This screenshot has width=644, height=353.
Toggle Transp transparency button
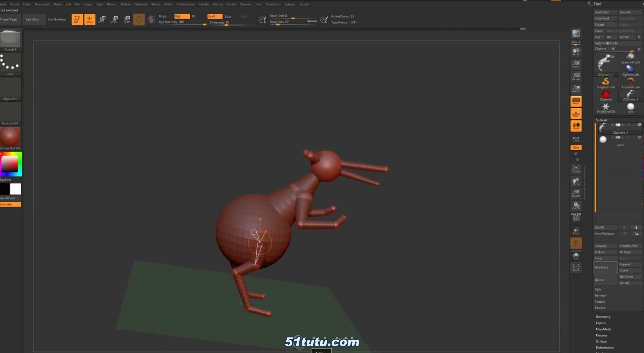point(576,231)
